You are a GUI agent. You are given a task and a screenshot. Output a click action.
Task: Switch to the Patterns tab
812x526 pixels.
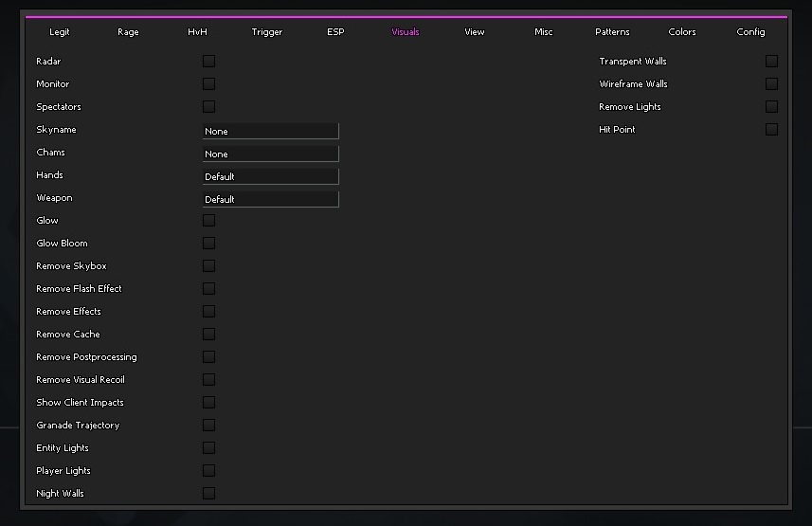pyautogui.click(x=612, y=32)
